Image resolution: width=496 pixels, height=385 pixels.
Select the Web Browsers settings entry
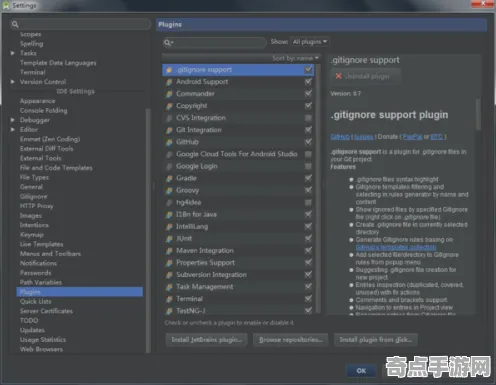click(41, 349)
